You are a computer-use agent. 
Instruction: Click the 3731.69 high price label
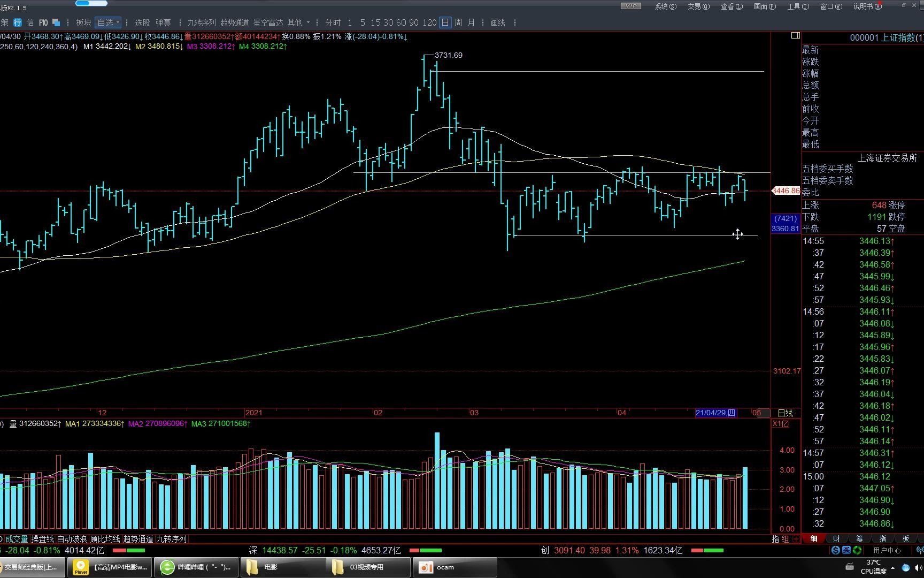click(x=449, y=55)
